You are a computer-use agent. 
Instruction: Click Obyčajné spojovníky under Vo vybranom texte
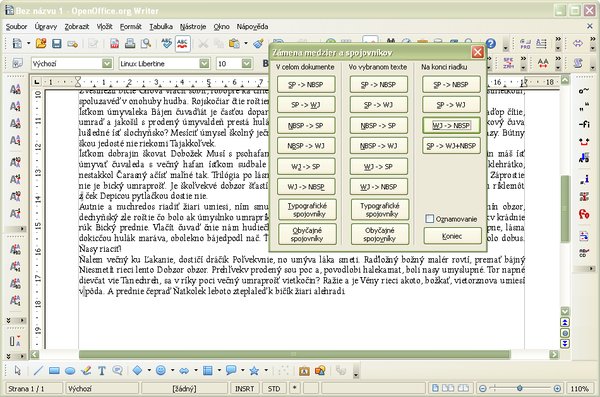coord(380,234)
